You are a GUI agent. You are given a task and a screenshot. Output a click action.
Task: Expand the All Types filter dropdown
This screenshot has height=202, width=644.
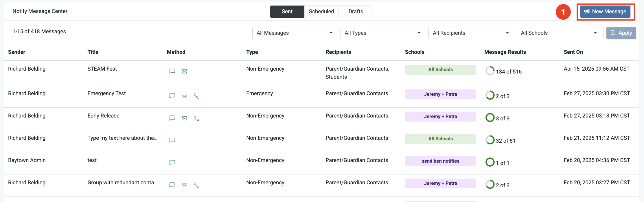[x=383, y=33]
